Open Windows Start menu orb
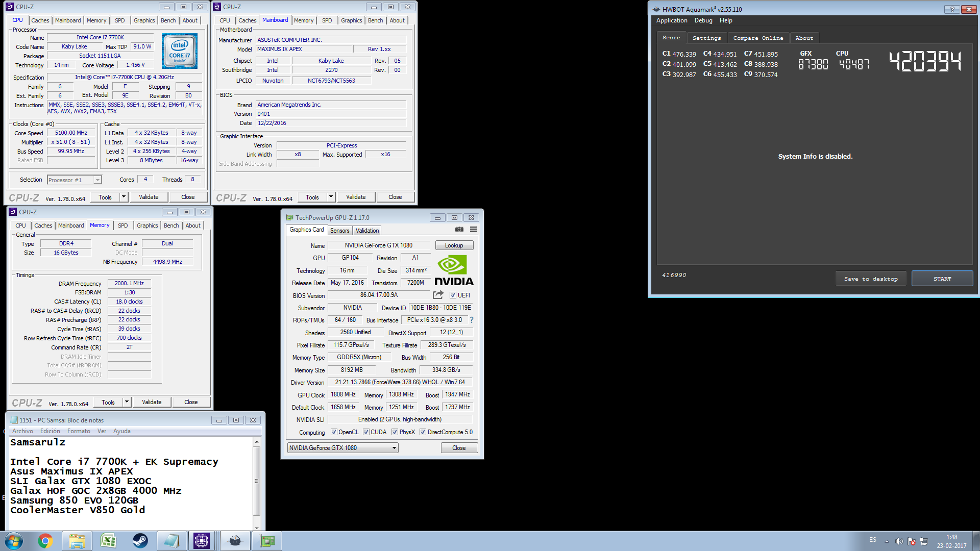The image size is (980, 551). point(14,541)
